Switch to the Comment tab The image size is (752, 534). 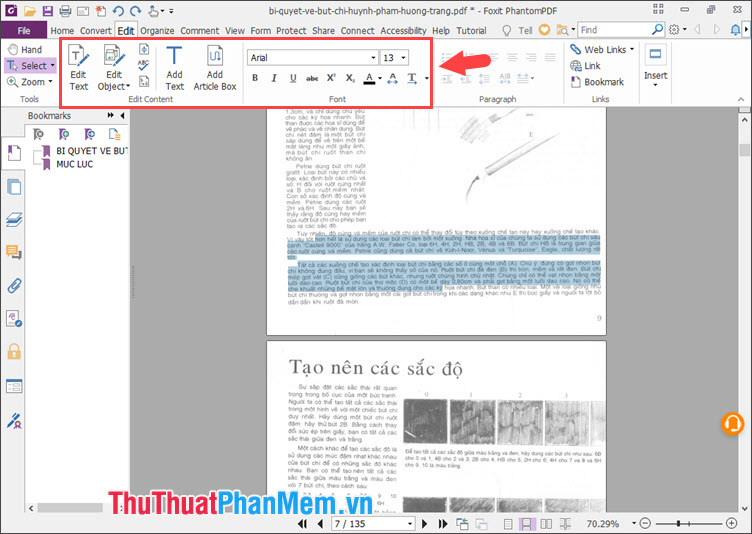pos(200,31)
